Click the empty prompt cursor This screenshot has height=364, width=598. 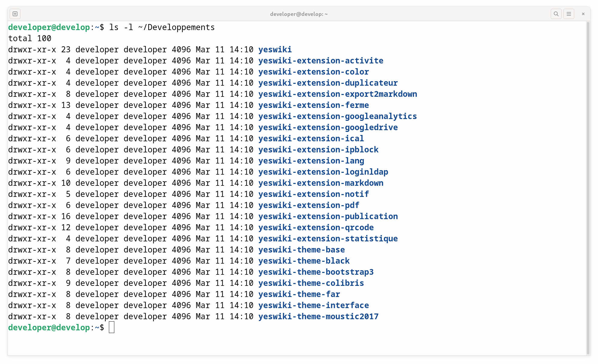(x=112, y=327)
